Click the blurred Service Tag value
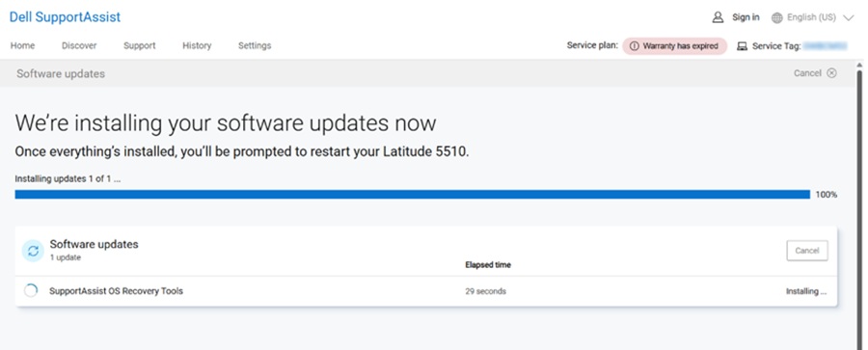 [x=826, y=46]
